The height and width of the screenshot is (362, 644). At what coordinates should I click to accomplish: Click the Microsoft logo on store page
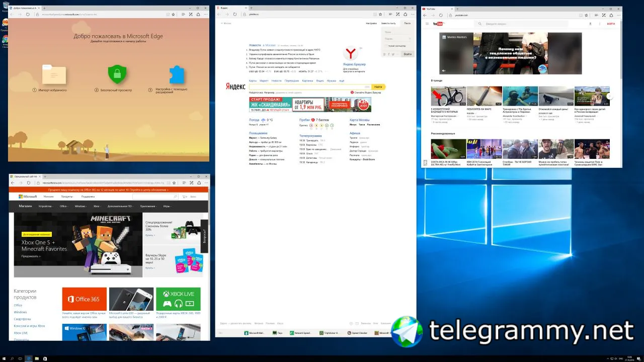coord(28,197)
